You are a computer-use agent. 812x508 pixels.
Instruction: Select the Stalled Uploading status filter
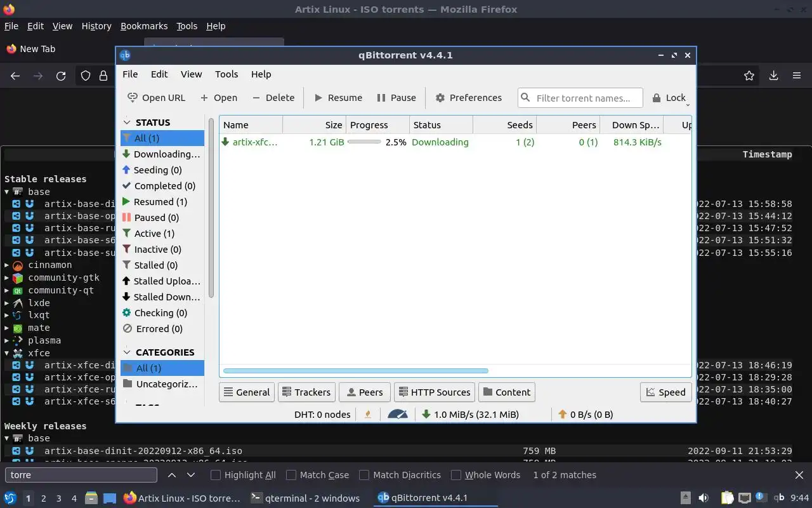(x=162, y=281)
